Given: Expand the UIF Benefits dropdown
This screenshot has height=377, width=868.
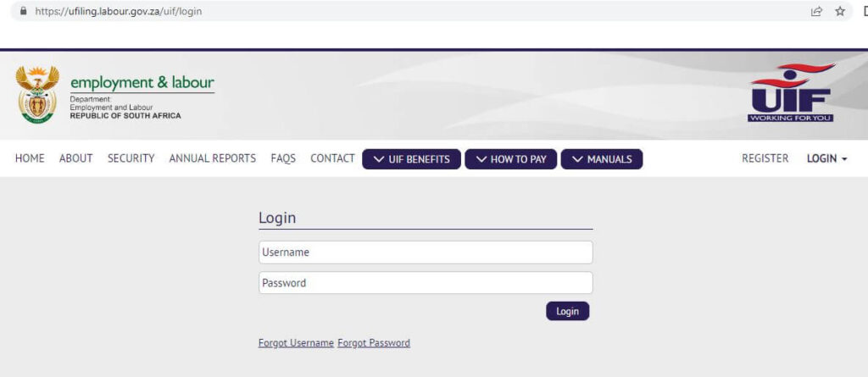Looking at the screenshot, I should 411,159.
